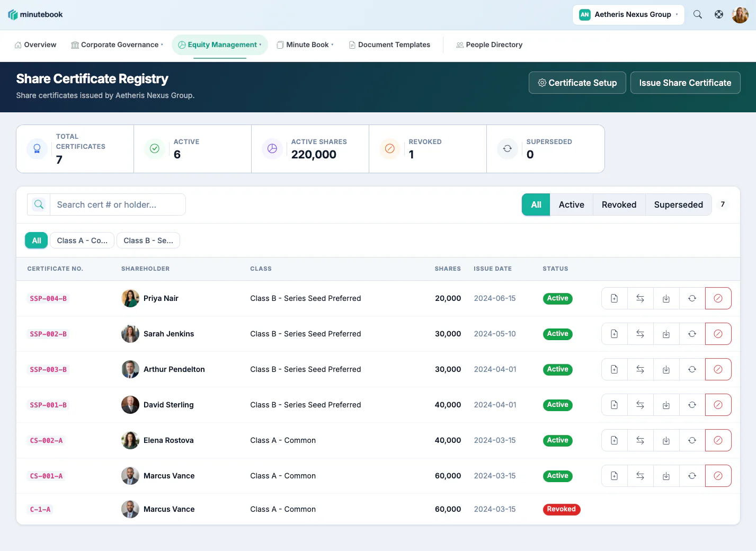
Task: Click the Certificate Setup button
Action: 577,83
